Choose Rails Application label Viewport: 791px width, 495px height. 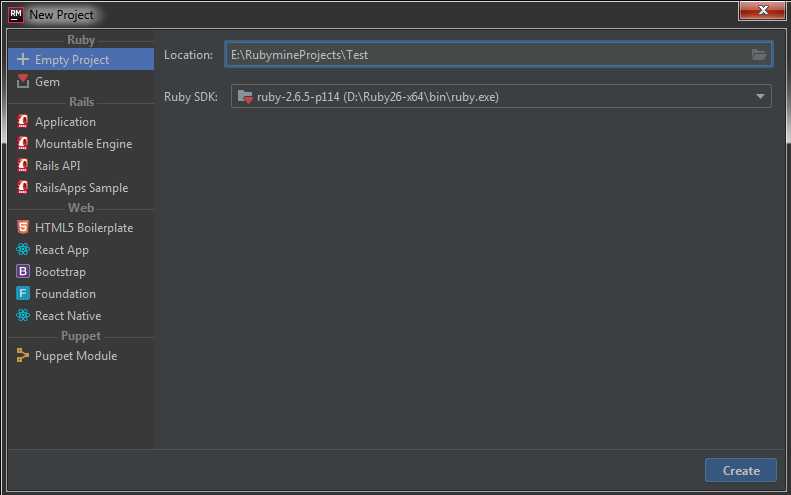pos(65,122)
